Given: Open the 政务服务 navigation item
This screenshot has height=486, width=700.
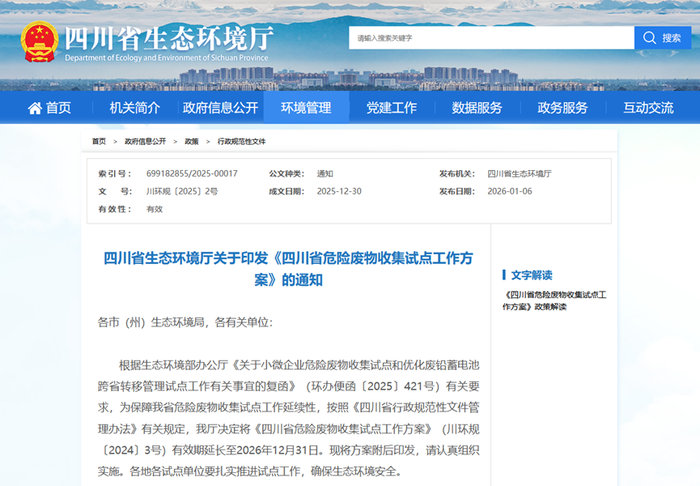Looking at the screenshot, I should pyautogui.click(x=562, y=108).
